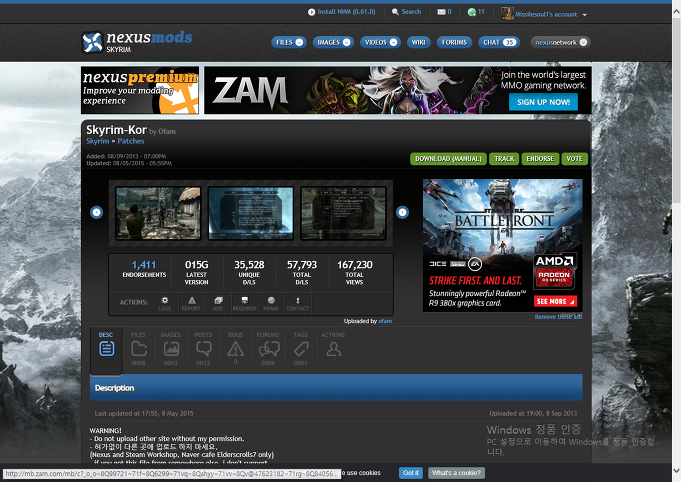Image resolution: width=681 pixels, height=482 pixels.
Task: Expand the Files menu dropdown
Action: [x=299, y=43]
